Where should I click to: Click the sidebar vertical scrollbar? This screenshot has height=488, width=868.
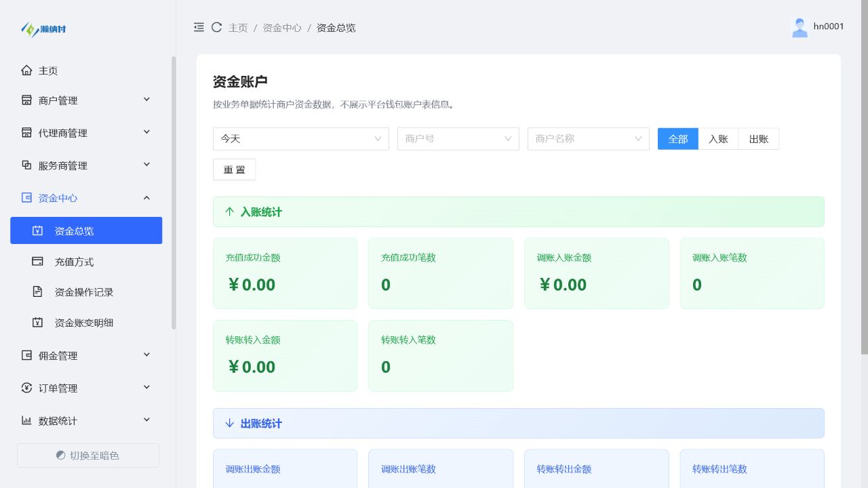(174, 193)
